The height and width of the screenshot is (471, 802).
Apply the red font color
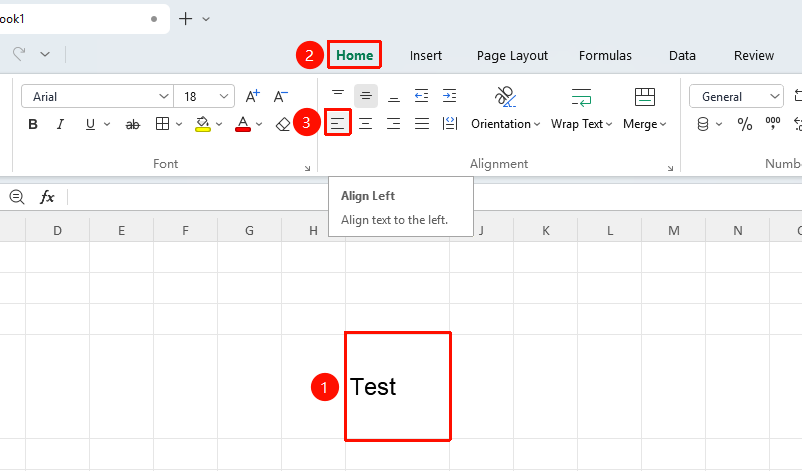click(x=243, y=124)
